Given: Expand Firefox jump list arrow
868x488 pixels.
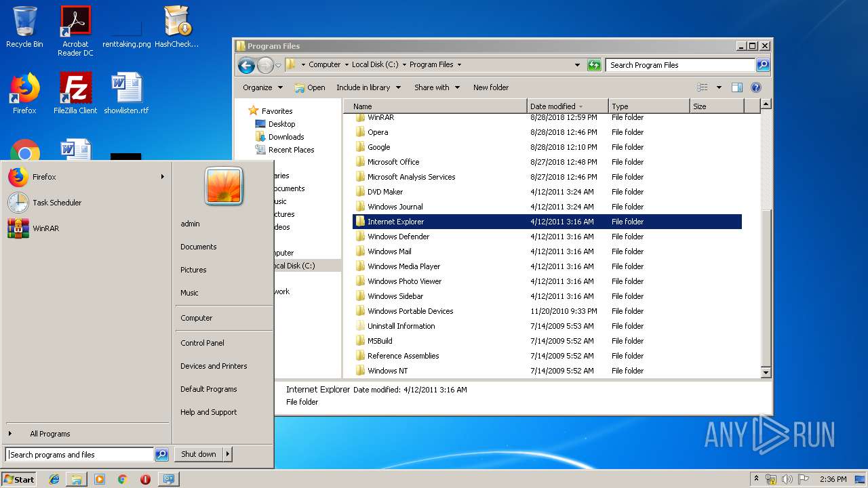Looking at the screenshot, I should (x=163, y=177).
